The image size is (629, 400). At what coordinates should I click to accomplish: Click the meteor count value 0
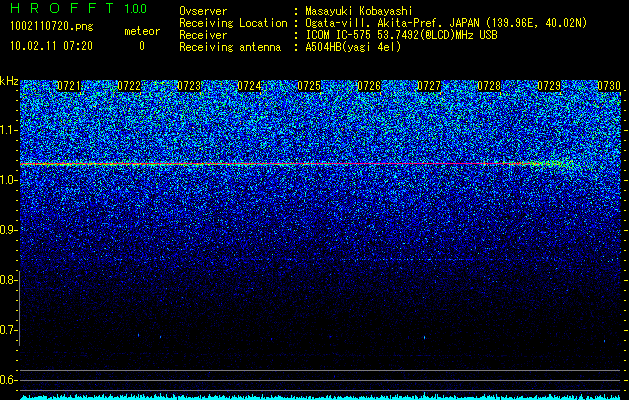coord(142,46)
